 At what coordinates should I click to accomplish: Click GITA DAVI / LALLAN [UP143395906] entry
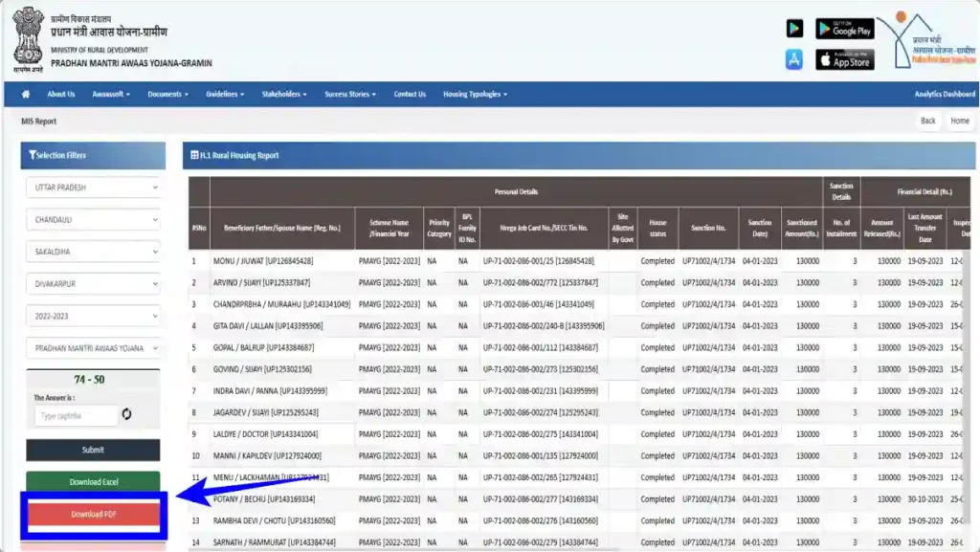pos(268,326)
